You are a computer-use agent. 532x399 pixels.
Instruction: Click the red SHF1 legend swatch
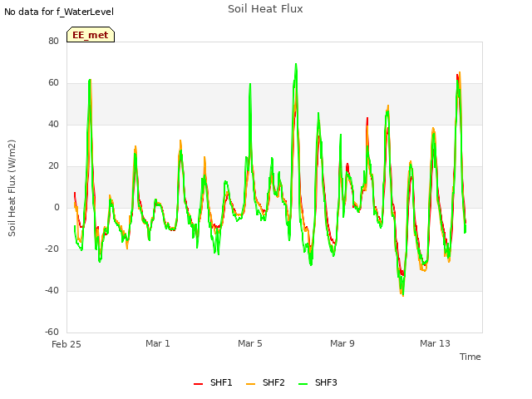198,384
